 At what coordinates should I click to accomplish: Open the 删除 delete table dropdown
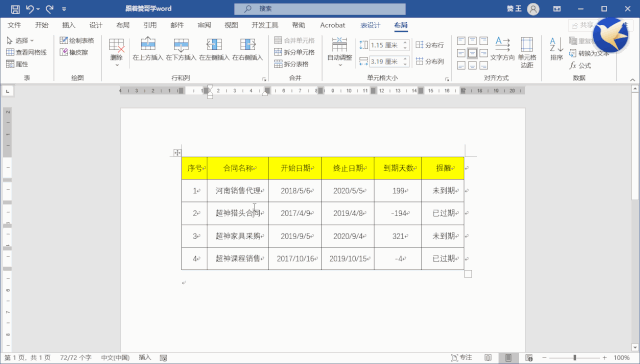(116, 52)
